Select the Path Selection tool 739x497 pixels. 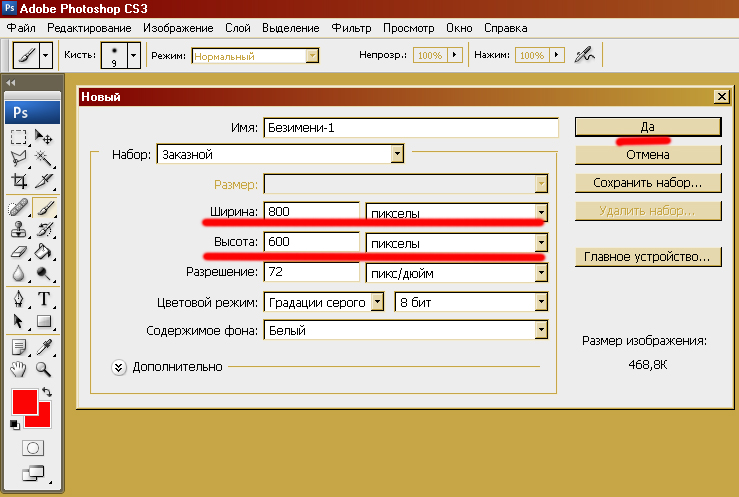[x=19, y=321]
